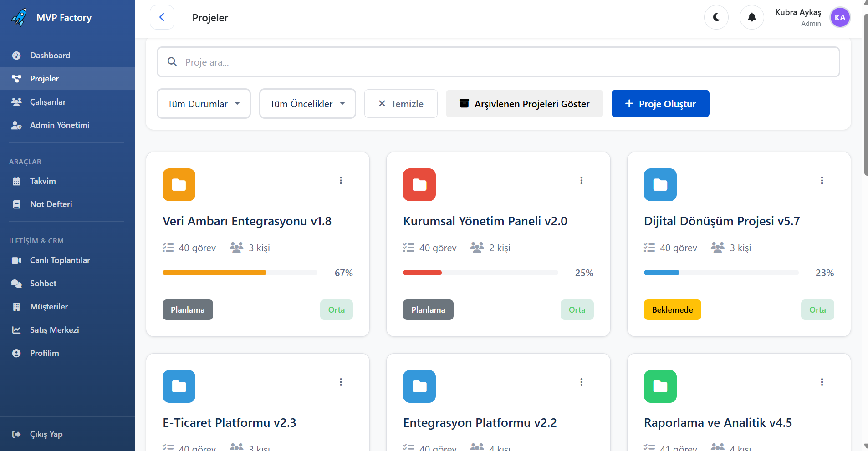The image size is (868, 451).
Task: Enable dark mode with moon icon
Action: pyautogui.click(x=715, y=17)
